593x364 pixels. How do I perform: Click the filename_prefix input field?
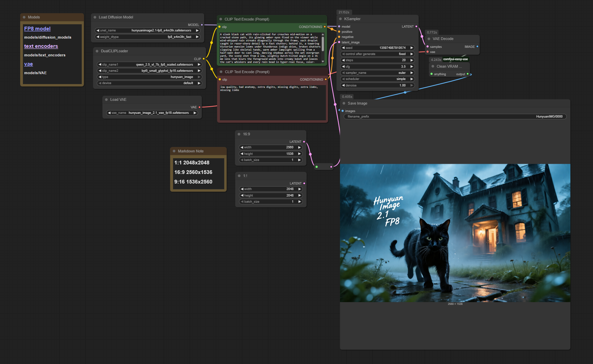tap(455, 117)
